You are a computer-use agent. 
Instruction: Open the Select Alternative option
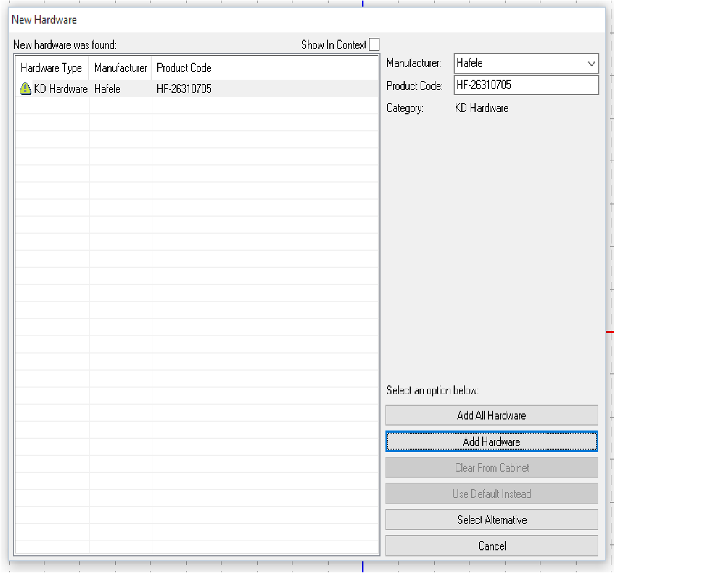click(x=492, y=520)
